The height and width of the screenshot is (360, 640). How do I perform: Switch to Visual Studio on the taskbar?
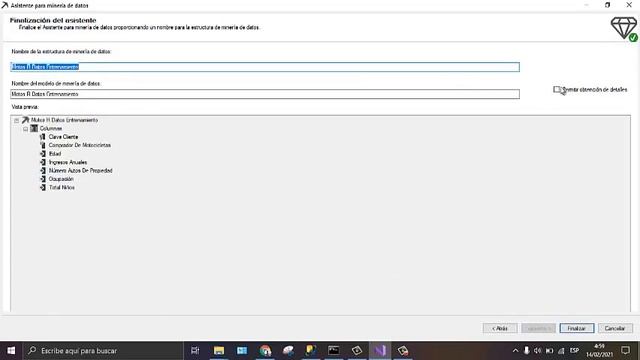pyautogui.click(x=380, y=351)
